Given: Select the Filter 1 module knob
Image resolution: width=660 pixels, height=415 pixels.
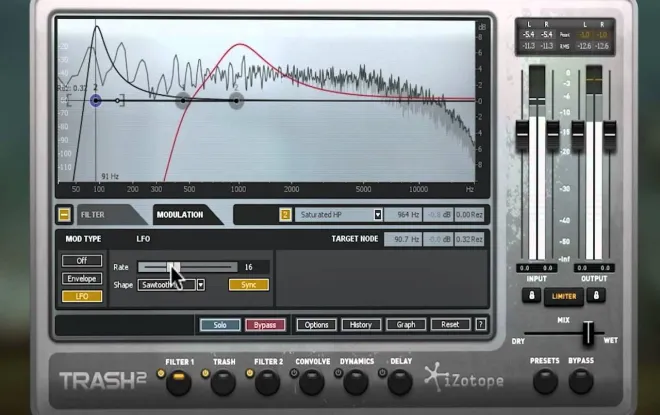Looking at the screenshot, I should tap(178, 383).
